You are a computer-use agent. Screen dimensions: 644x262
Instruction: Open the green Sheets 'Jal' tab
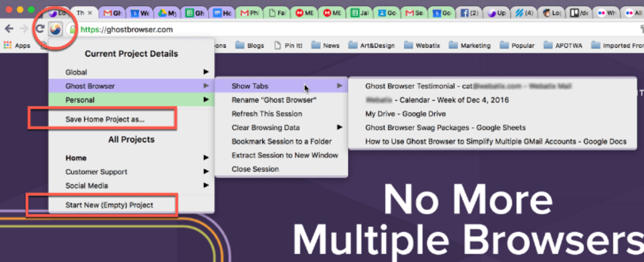point(360,13)
